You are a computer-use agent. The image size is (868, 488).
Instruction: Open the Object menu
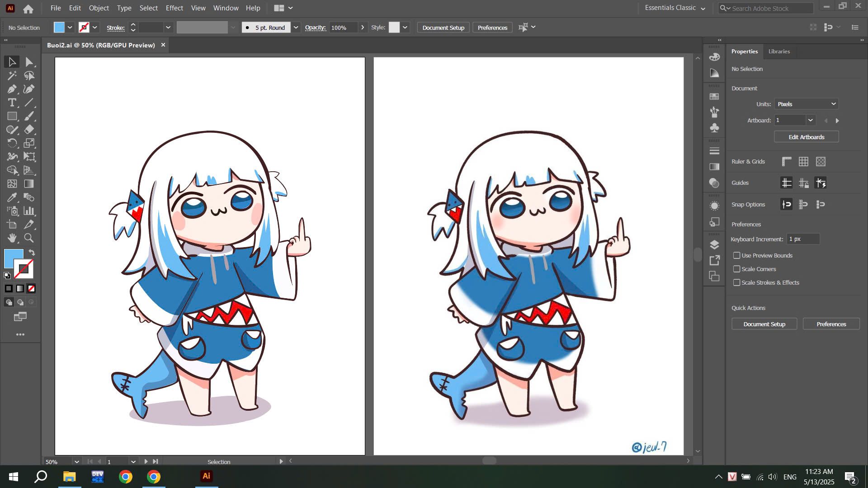coord(99,8)
